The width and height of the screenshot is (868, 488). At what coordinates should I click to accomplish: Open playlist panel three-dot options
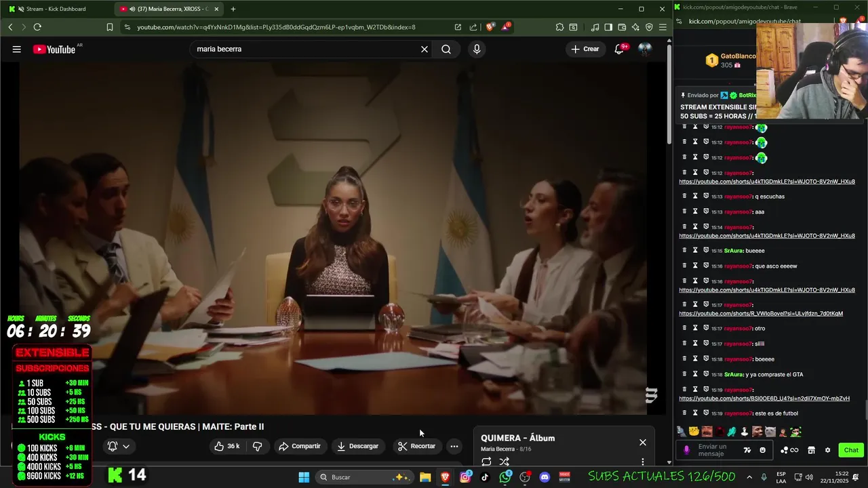[x=643, y=462]
